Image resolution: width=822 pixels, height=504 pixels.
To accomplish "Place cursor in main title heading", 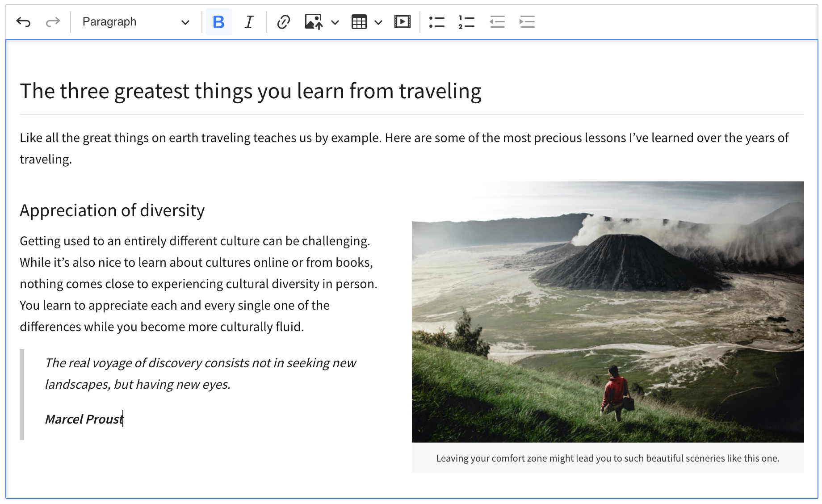I will pos(250,91).
